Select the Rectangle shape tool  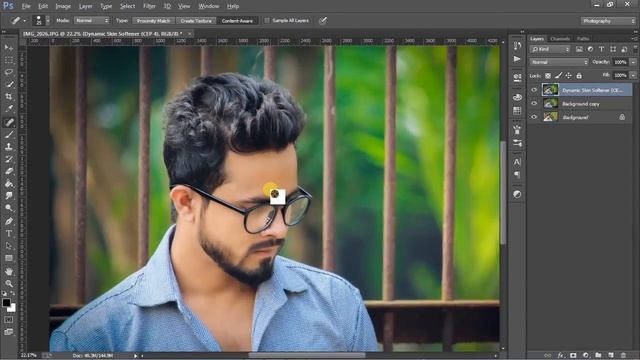pos(9,258)
